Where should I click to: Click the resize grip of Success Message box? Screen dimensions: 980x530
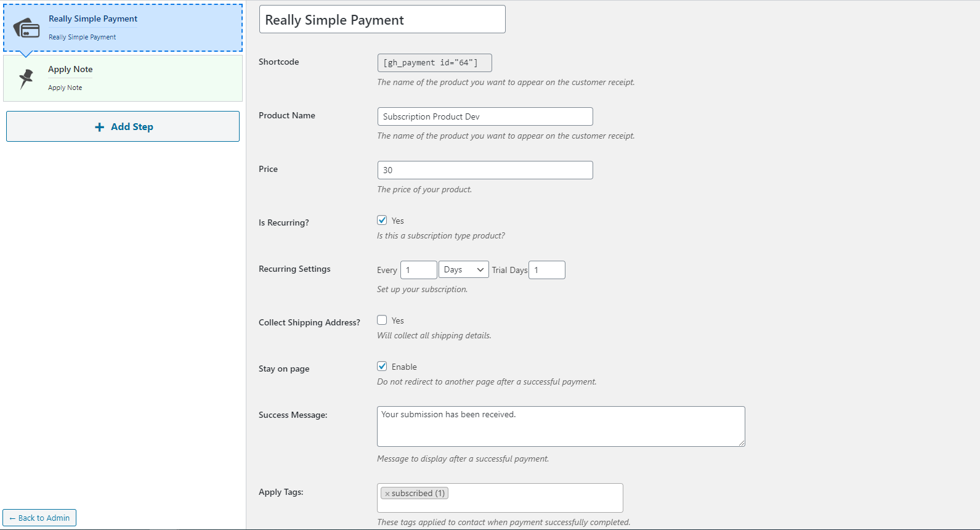tap(741, 442)
